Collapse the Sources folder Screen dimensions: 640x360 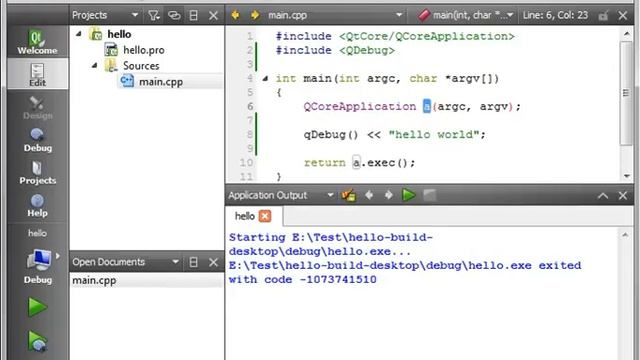(94, 65)
